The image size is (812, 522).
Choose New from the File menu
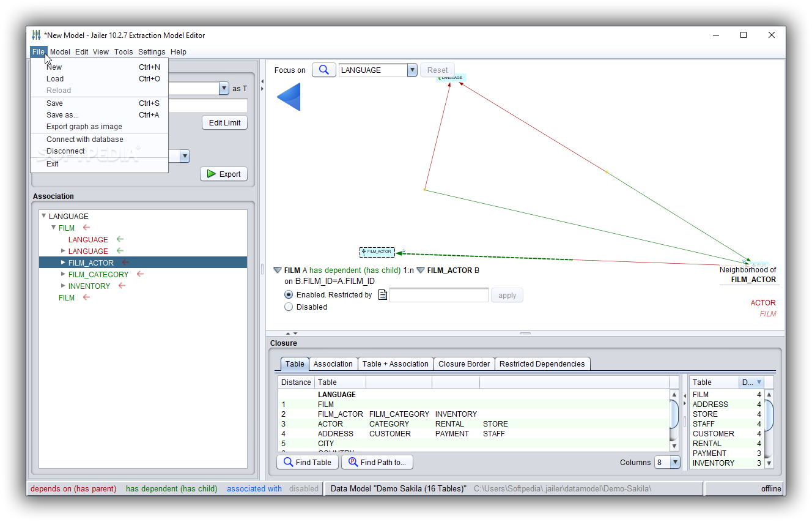[100, 67]
